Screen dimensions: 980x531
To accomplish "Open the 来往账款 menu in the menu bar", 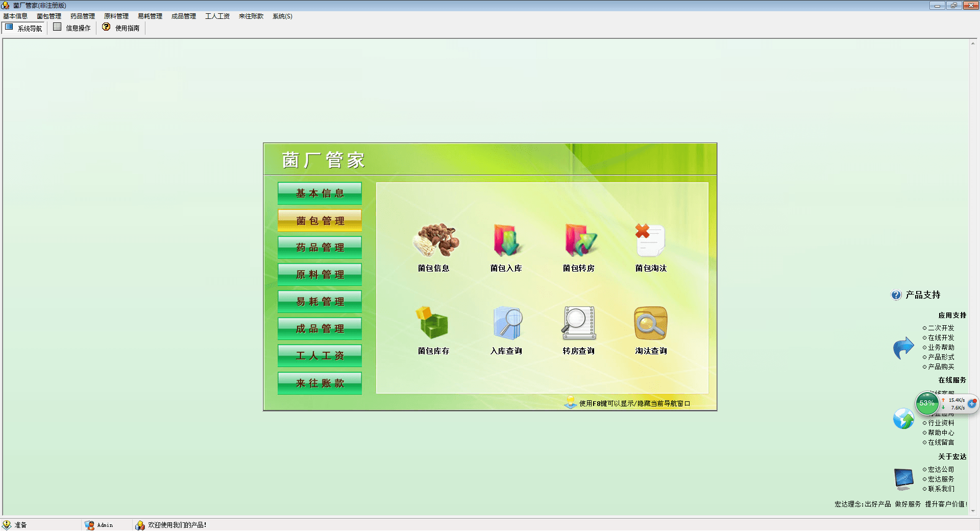I will (251, 16).
